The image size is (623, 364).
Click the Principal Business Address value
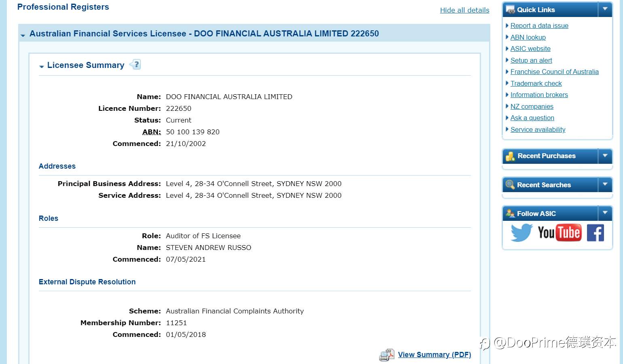tap(254, 184)
